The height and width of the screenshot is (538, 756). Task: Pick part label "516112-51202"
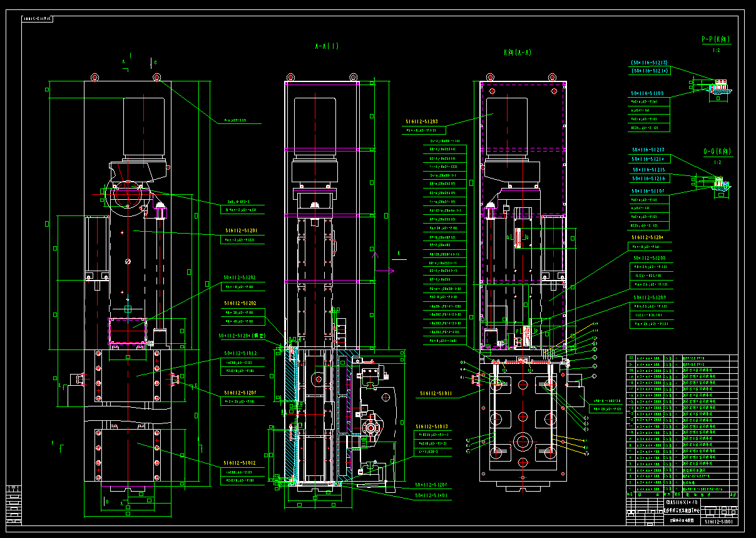(240, 303)
